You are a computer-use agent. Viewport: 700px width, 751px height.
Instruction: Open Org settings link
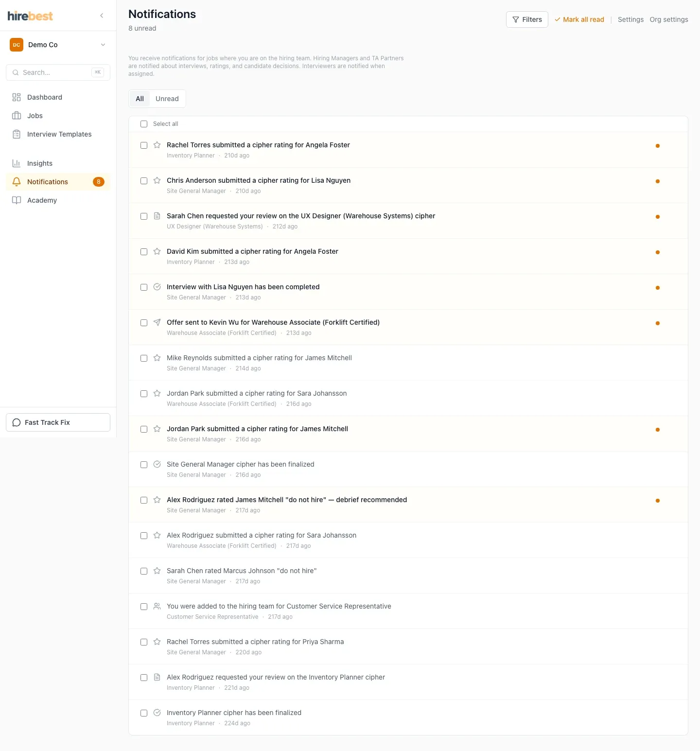[669, 19]
